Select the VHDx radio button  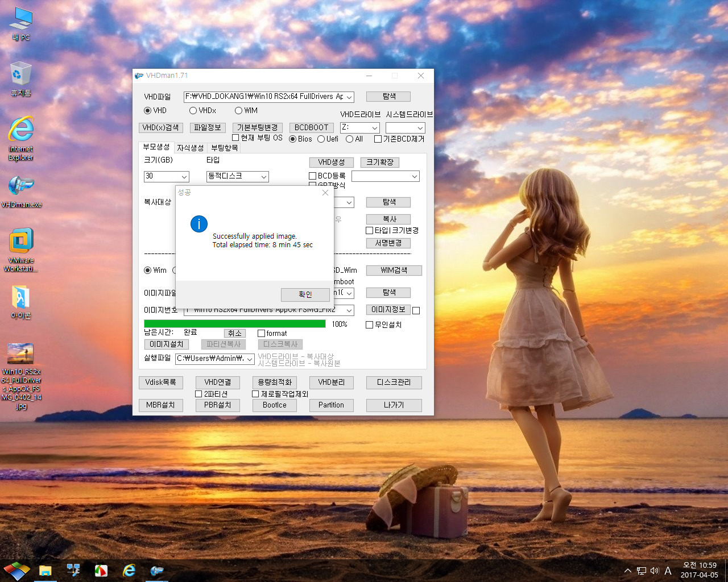point(193,111)
